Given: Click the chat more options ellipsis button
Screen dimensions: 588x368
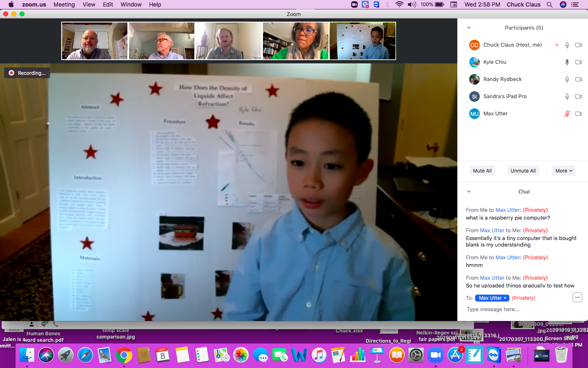Looking at the screenshot, I should (x=577, y=297).
